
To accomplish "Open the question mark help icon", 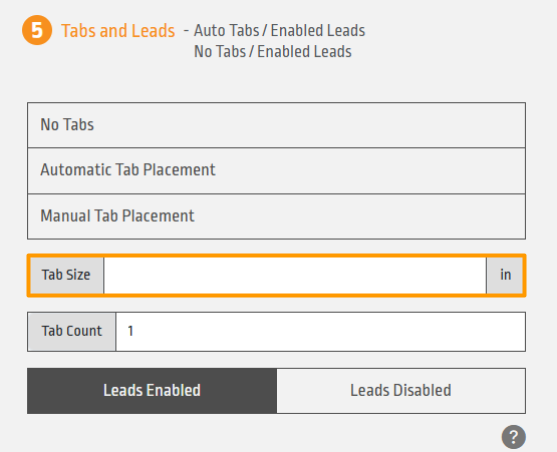I will [514, 437].
